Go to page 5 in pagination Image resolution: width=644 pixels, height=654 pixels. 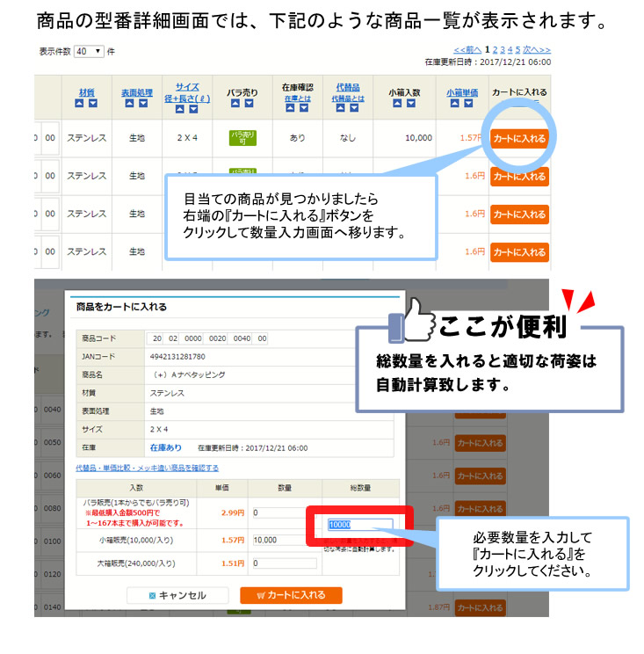pos(518,50)
